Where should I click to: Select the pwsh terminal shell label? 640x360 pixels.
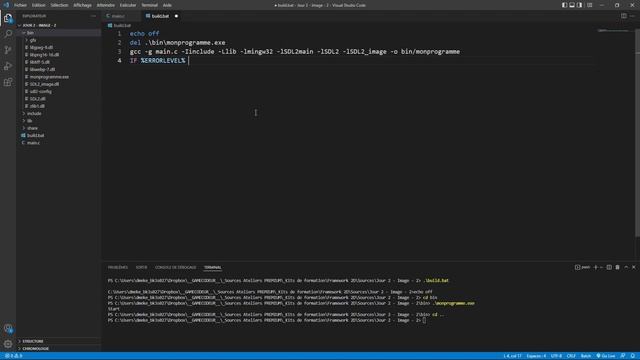pyautogui.click(x=582, y=267)
